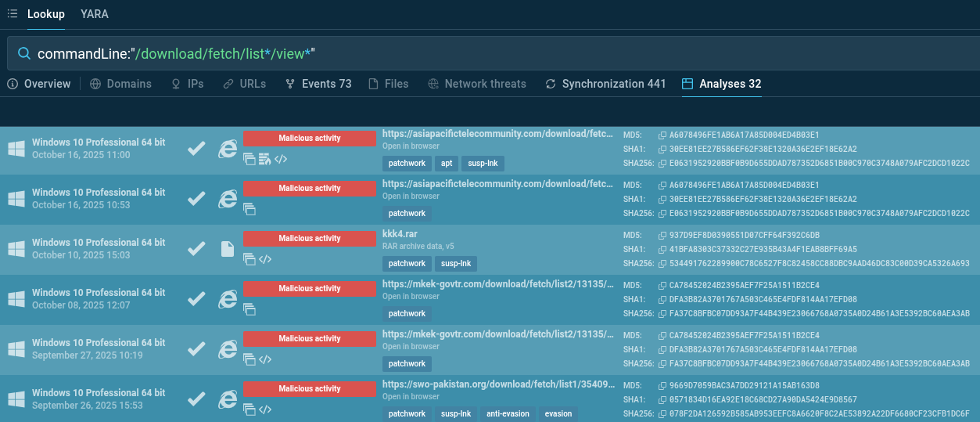Click the evasion tag in September 26 row
This screenshot has height=422, width=980.
[x=558, y=413]
